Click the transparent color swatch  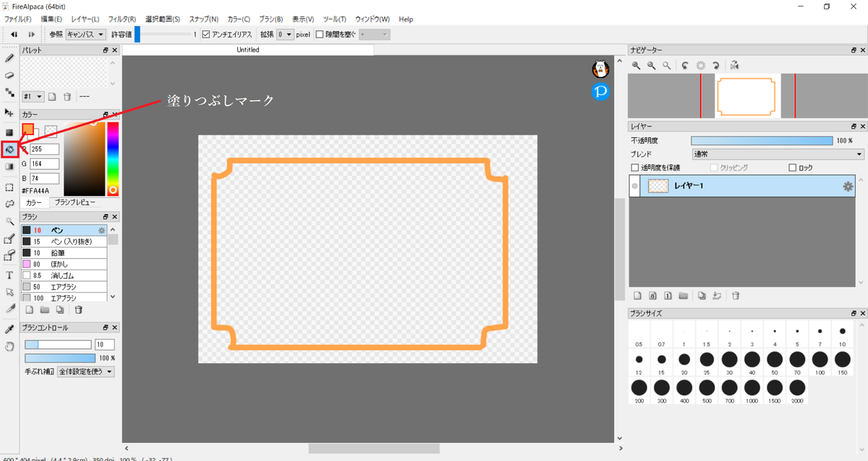(51, 131)
